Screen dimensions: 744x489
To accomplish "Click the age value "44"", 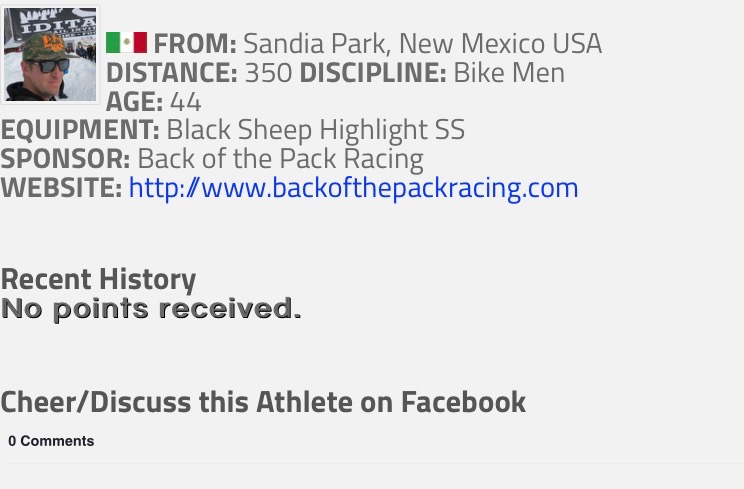I will [x=185, y=102].
